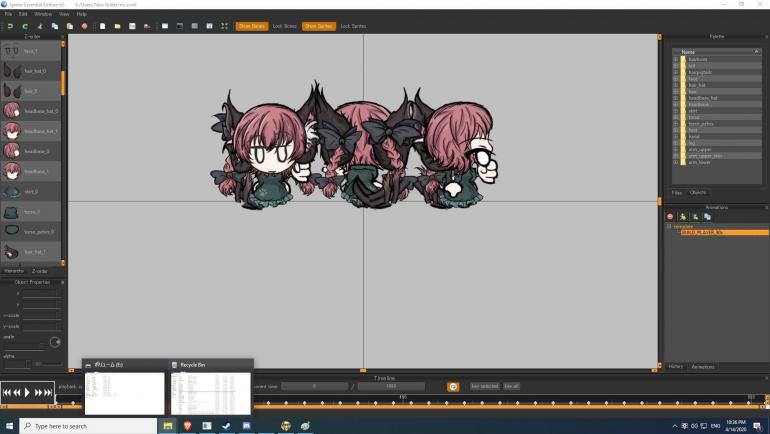Switch to the Hierarchy tab
Viewport: 770px width, 434px height.
(x=14, y=270)
